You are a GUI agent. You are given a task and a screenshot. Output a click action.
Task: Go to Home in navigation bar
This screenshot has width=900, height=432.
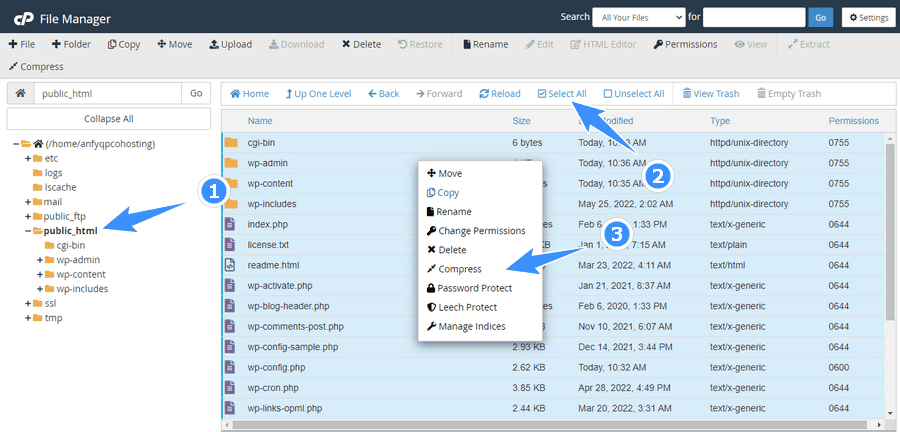250,94
